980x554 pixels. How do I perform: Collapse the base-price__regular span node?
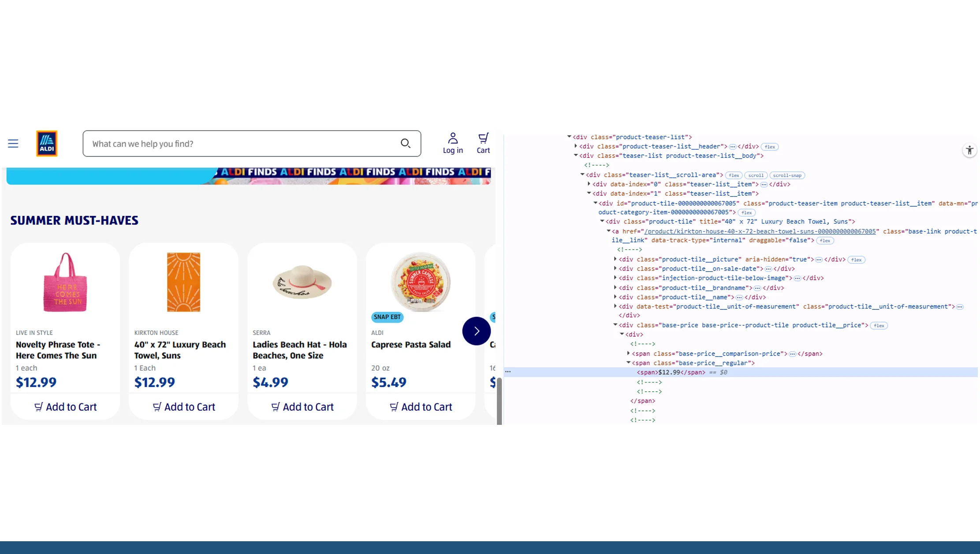pos(629,363)
